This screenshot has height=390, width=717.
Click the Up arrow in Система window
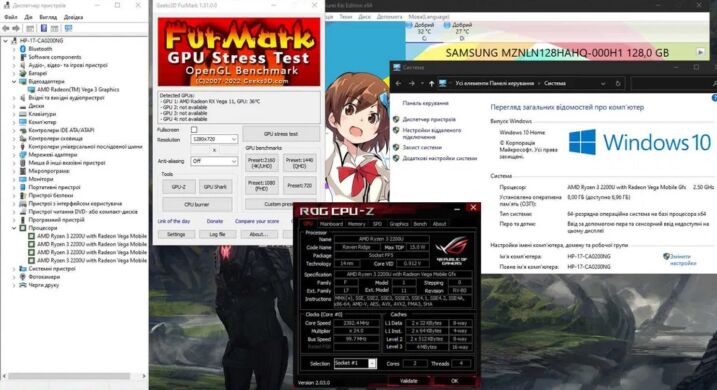pyautogui.click(x=431, y=84)
